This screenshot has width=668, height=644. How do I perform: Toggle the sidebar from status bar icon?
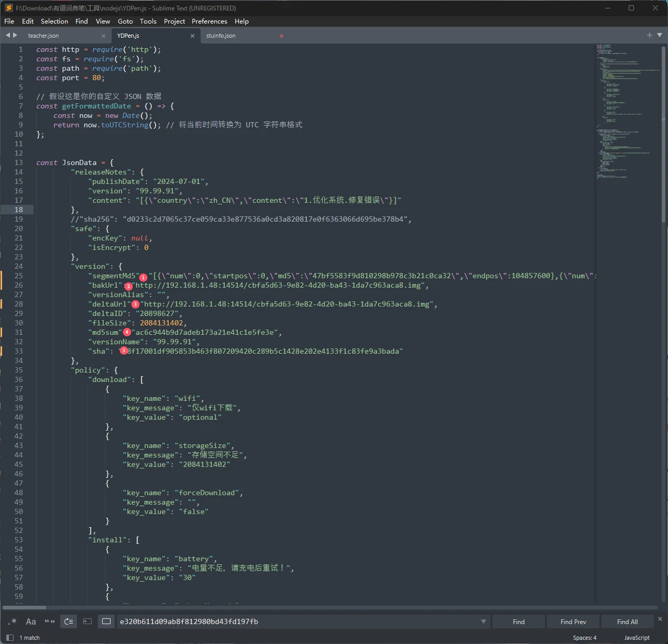(x=10, y=638)
